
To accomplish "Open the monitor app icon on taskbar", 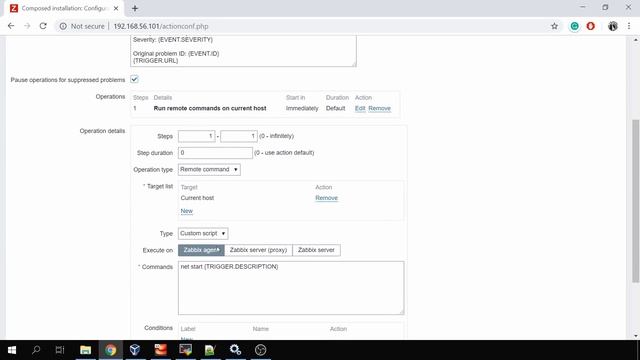I will [x=185, y=350].
